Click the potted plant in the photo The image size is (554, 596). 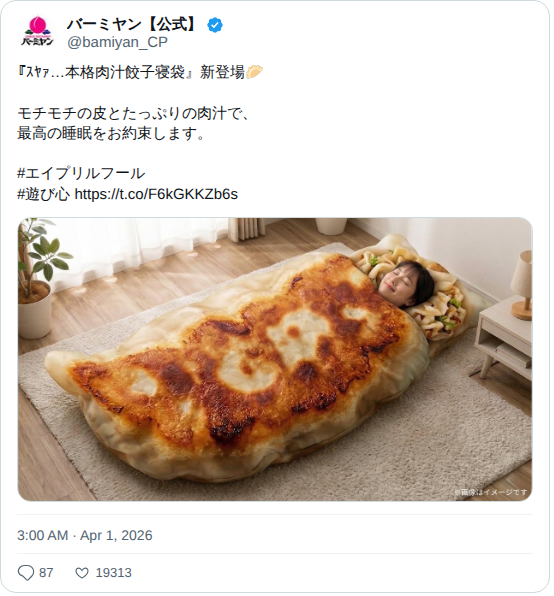point(40,277)
